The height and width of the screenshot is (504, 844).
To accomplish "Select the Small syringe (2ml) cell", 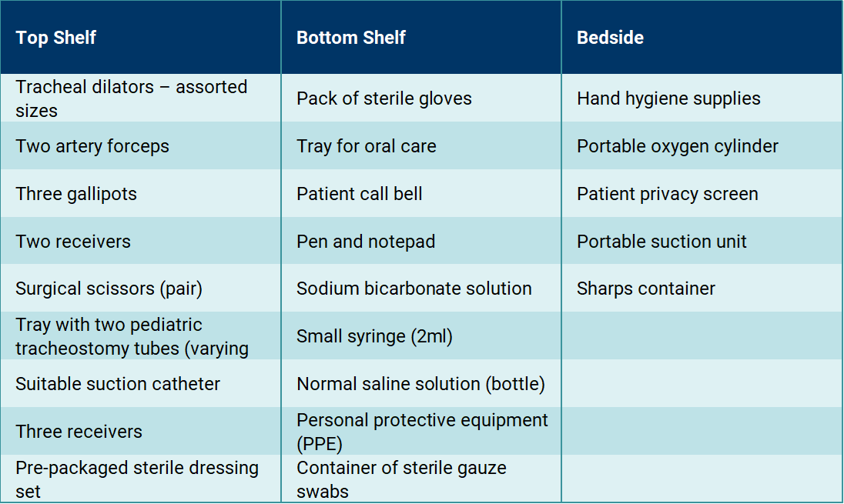I will pyautogui.click(x=421, y=336).
